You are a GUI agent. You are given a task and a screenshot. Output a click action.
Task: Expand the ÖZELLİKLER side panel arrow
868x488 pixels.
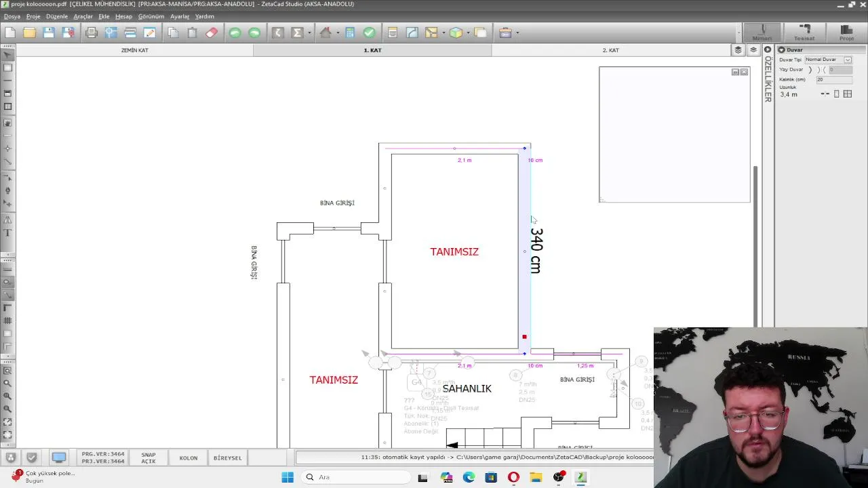(x=768, y=49)
